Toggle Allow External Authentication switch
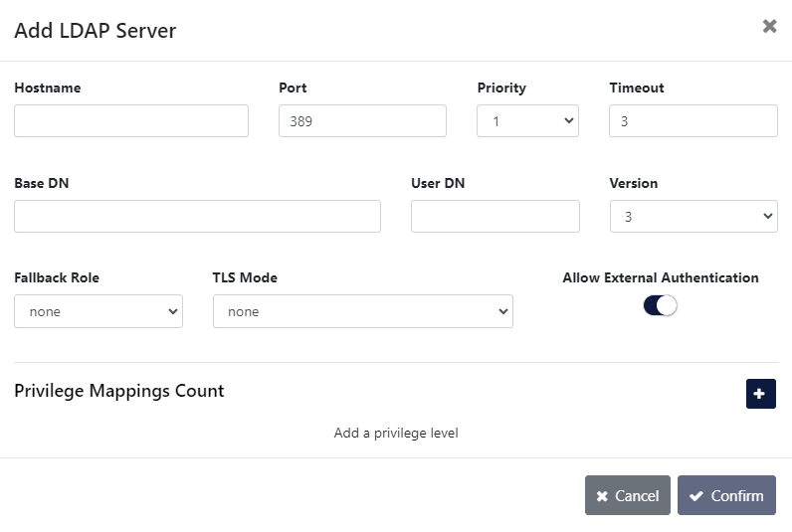Image resolution: width=792 pixels, height=532 pixels. [660, 305]
